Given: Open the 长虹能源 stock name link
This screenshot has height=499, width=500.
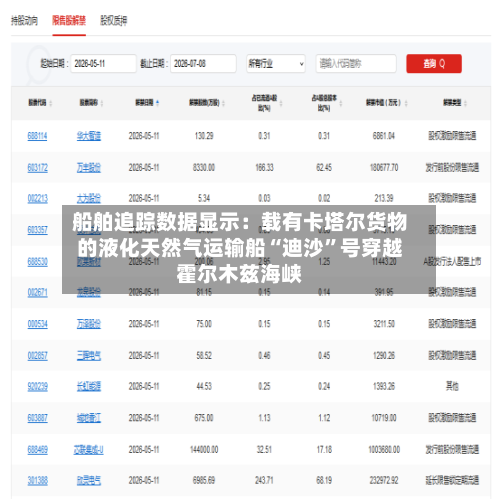Looking at the screenshot, I should coord(89,387).
